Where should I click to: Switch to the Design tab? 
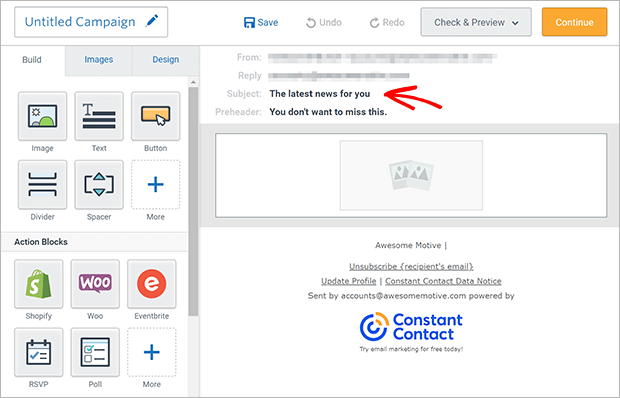point(166,60)
